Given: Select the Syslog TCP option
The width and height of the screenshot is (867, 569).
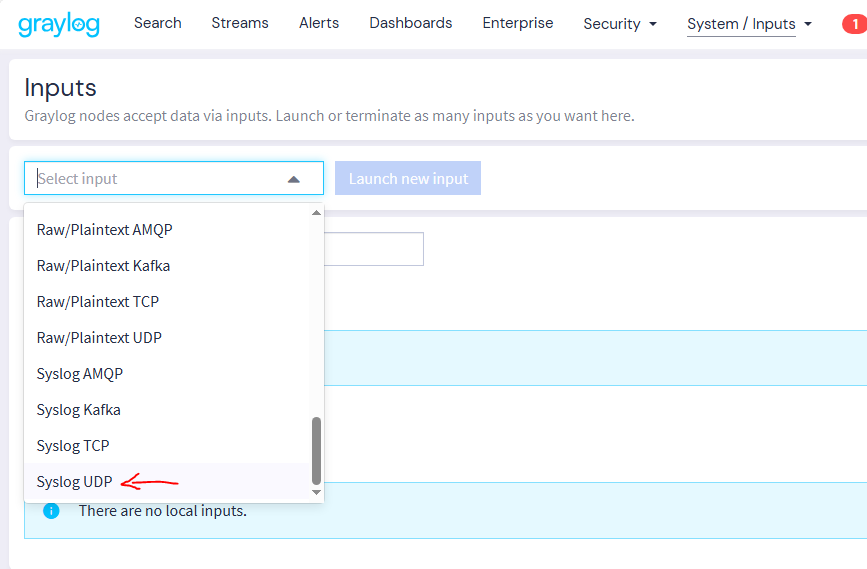Looking at the screenshot, I should 73,446.
